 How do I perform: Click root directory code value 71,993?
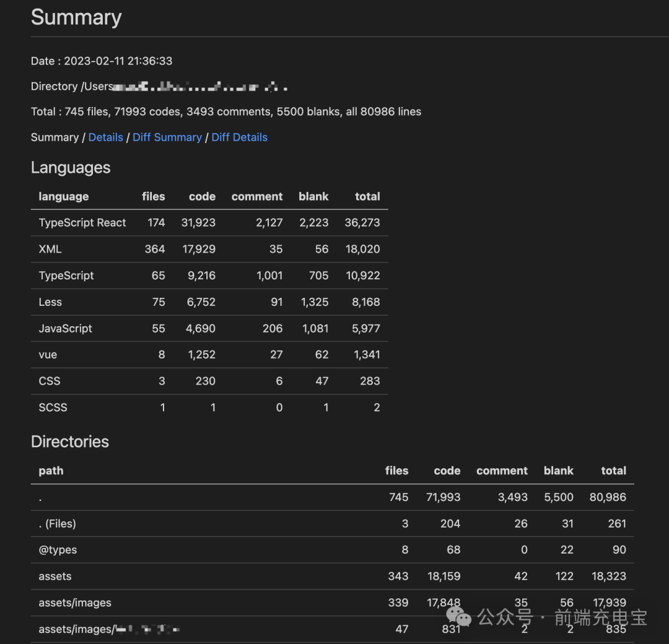(444, 497)
